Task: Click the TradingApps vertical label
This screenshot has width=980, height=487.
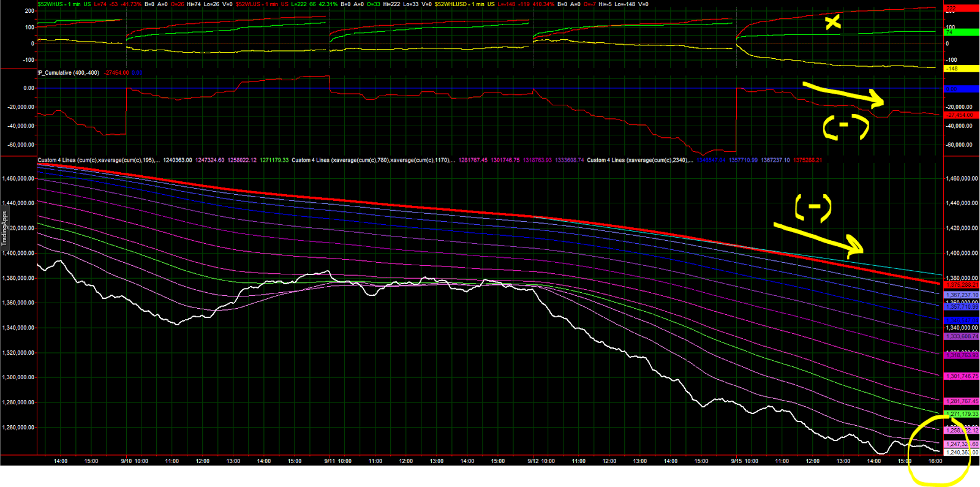Action: pos(4,228)
